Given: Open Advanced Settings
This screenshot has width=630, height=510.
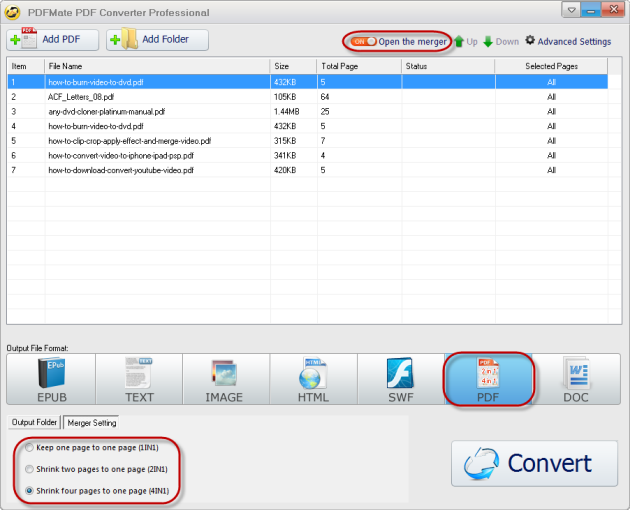Looking at the screenshot, I should tap(569, 41).
